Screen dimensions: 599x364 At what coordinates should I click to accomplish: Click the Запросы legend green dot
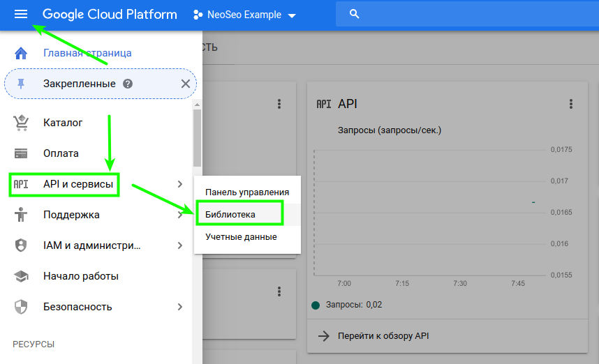point(316,305)
